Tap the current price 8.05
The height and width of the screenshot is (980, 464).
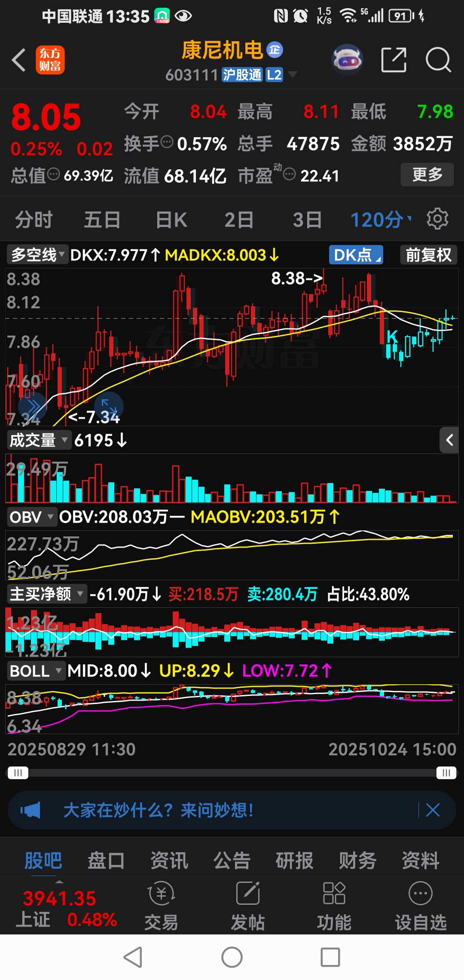[46, 117]
